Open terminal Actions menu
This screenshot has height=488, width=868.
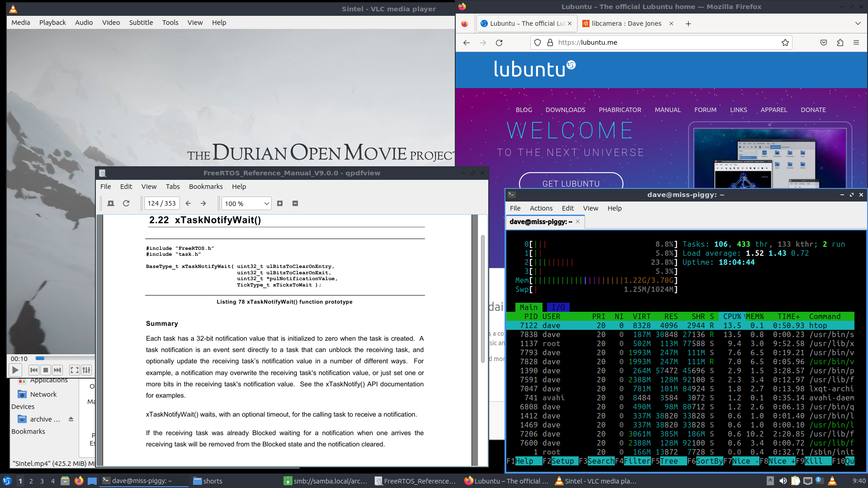(x=541, y=208)
